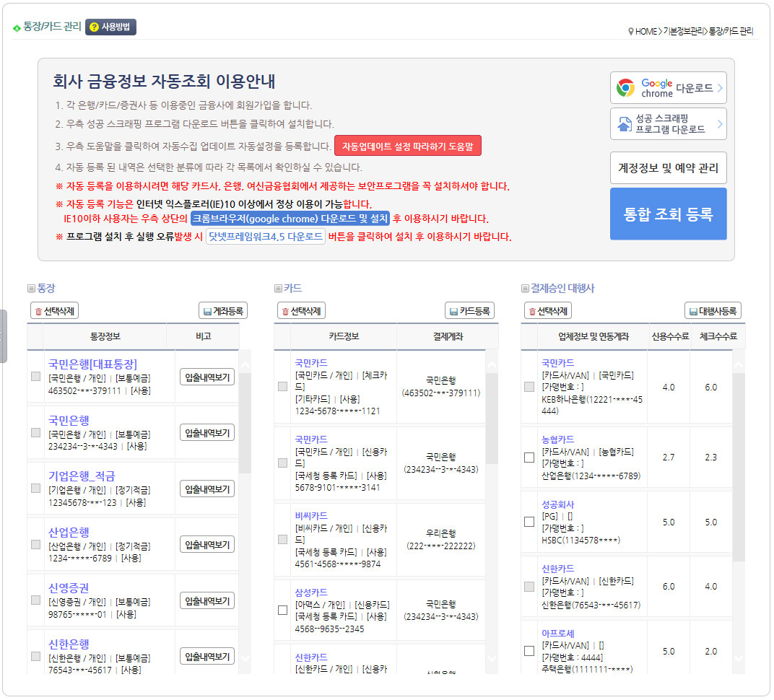Check the 산업은행 account checkbox
The height and width of the screenshot is (700, 774).
point(35,544)
